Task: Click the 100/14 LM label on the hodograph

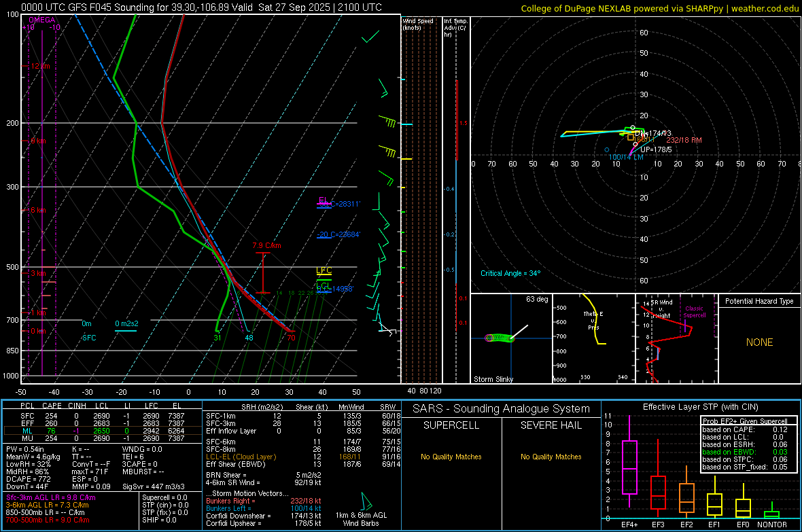Action: point(626,157)
